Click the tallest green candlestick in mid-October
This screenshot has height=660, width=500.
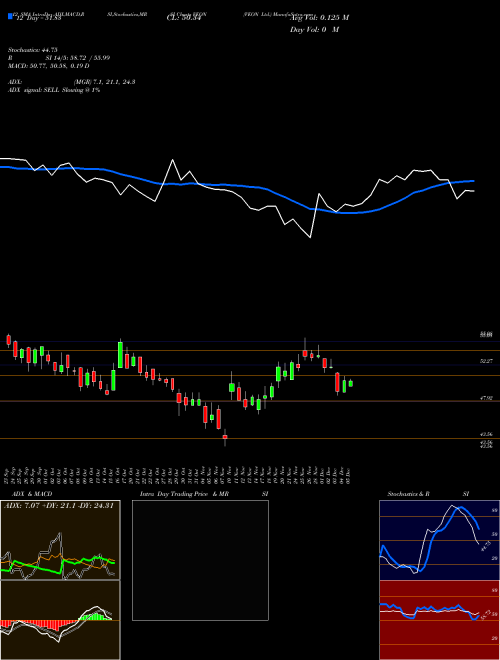pos(120,354)
